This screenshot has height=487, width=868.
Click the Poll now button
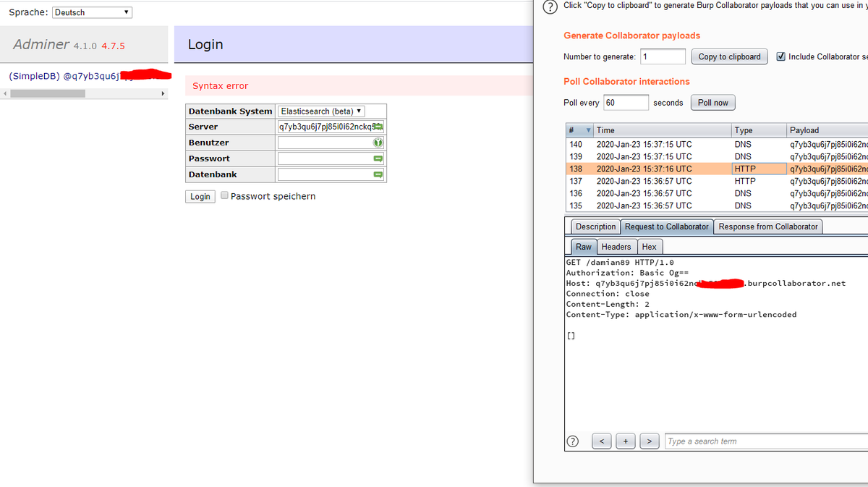(712, 103)
